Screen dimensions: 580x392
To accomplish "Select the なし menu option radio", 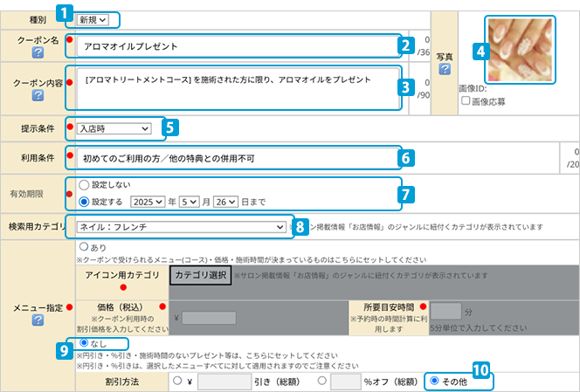I will pyautogui.click(x=84, y=344).
